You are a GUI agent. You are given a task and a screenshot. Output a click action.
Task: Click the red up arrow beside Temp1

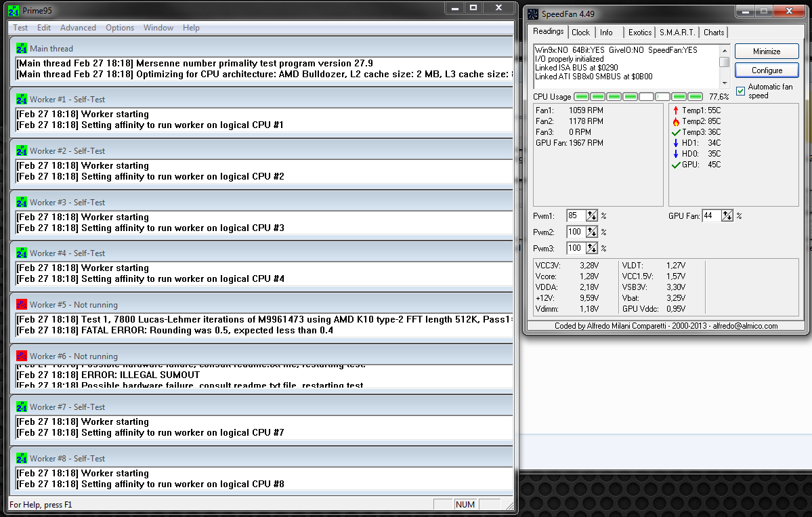click(x=676, y=110)
